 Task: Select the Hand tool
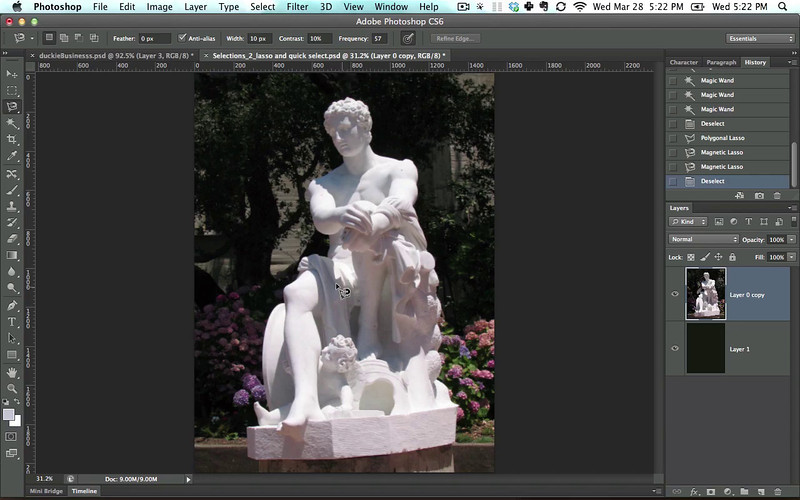pyautogui.click(x=12, y=372)
